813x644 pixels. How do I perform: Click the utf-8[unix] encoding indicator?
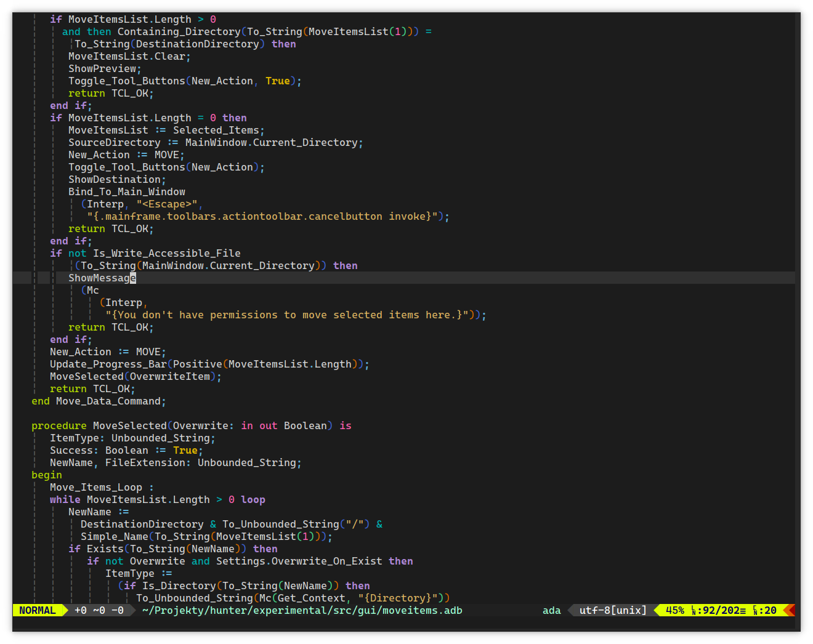tap(613, 610)
